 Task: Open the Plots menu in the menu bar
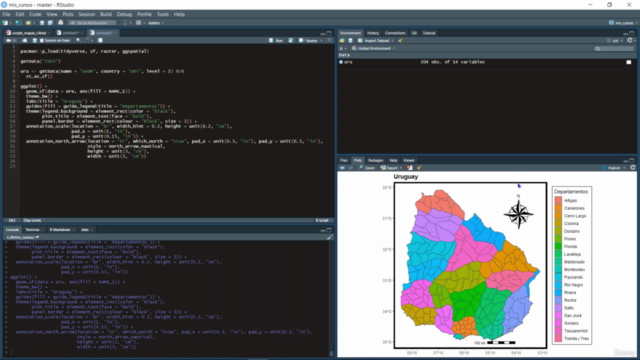[x=68, y=14]
